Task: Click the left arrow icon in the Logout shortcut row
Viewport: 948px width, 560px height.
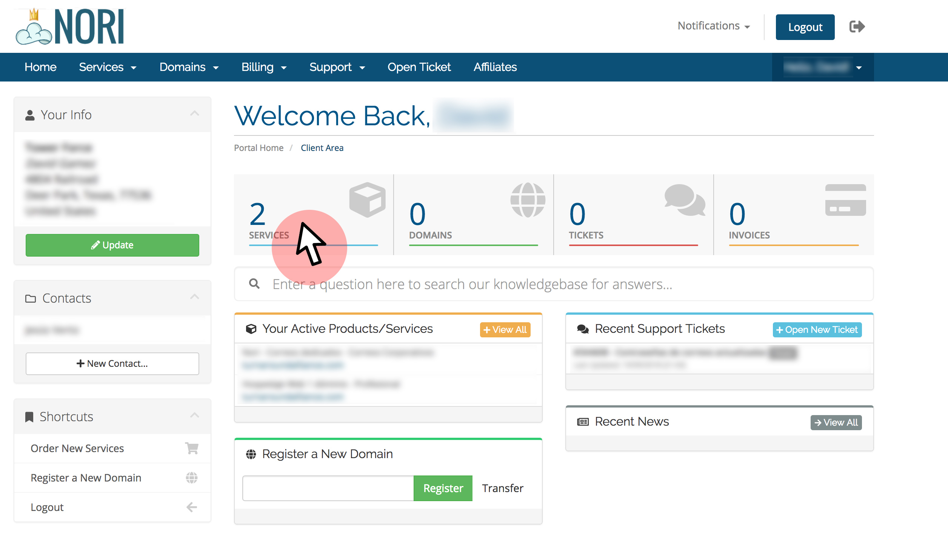Action: [192, 507]
